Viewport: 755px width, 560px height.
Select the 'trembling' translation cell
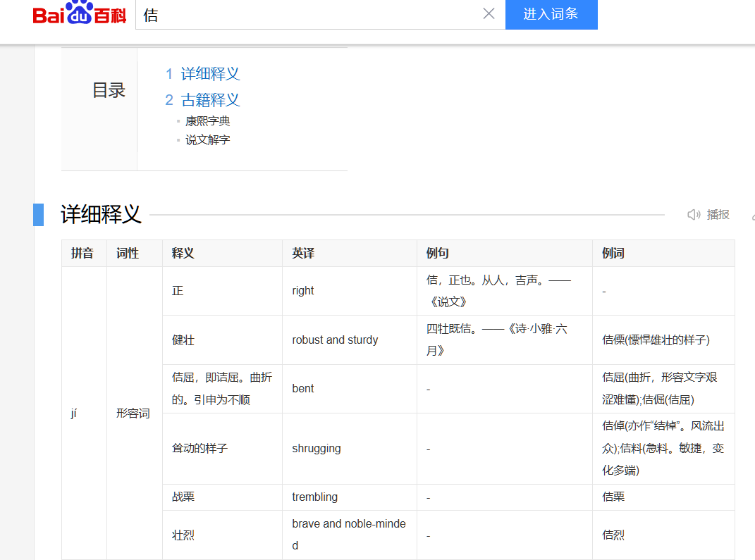click(x=350, y=497)
